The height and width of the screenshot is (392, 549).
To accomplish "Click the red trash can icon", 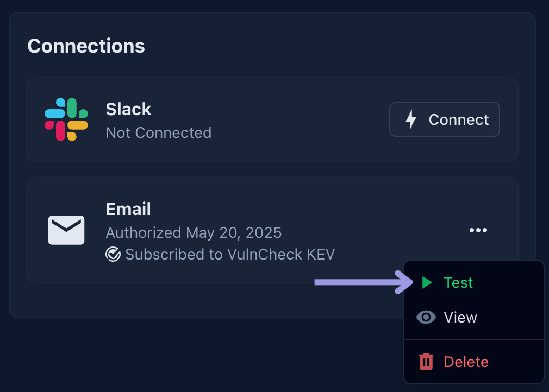I will (426, 362).
